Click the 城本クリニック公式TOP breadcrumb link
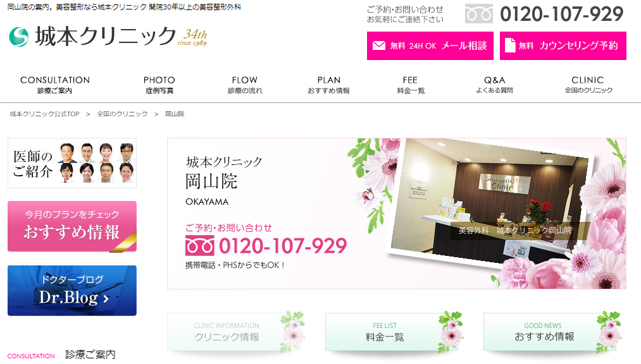 pos(44,114)
